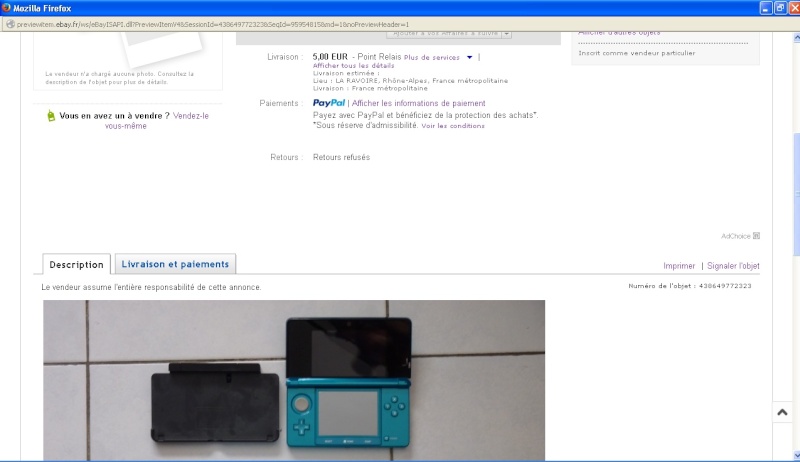Click the scrollbar down arrow
The width and height of the screenshot is (800, 462).
(x=796, y=455)
